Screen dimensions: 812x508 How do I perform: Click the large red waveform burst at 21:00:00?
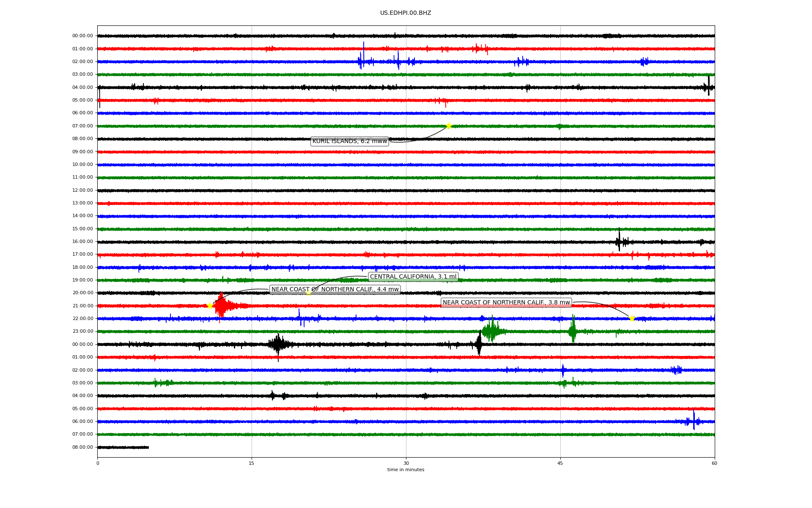(x=222, y=306)
